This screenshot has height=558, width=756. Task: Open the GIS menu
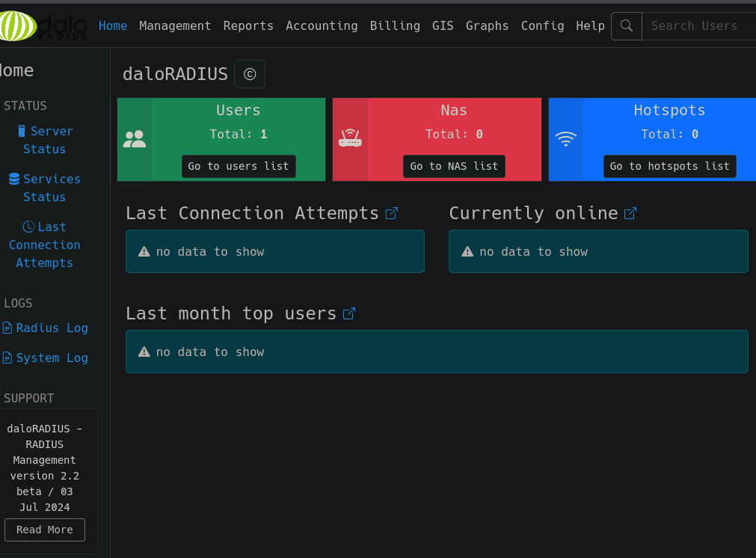click(443, 25)
